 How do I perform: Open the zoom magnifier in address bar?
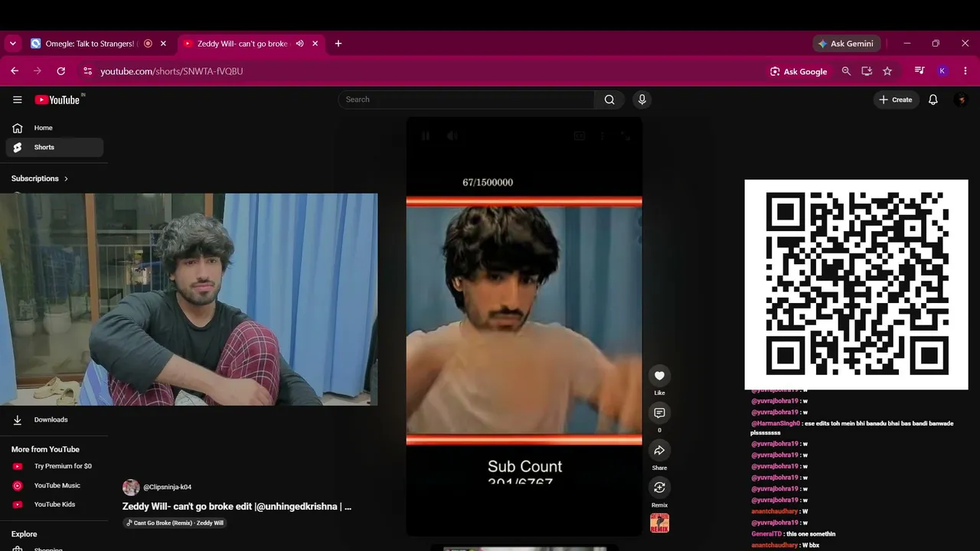pyautogui.click(x=846, y=71)
